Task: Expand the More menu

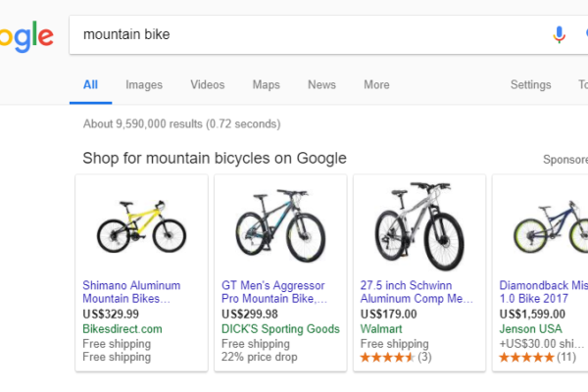Action: (376, 85)
